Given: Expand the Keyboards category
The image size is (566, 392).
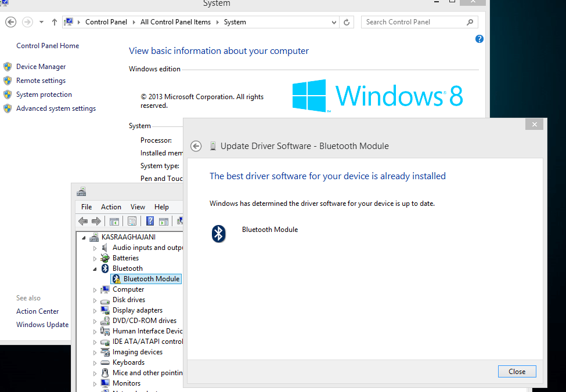Looking at the screenshot, I should click(95, 362).
